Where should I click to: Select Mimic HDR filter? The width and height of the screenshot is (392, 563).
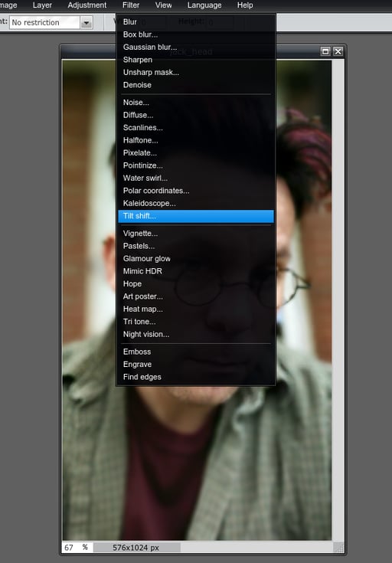(x=196, y=271)
